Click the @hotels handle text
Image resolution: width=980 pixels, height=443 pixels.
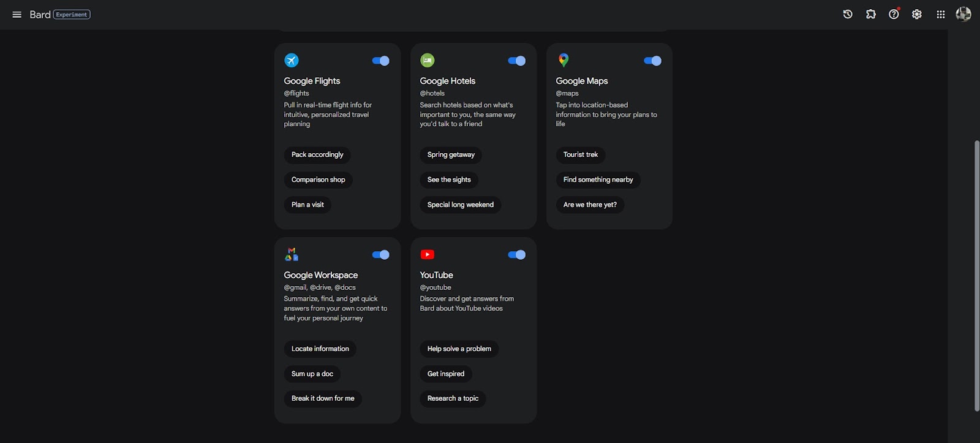432,93
